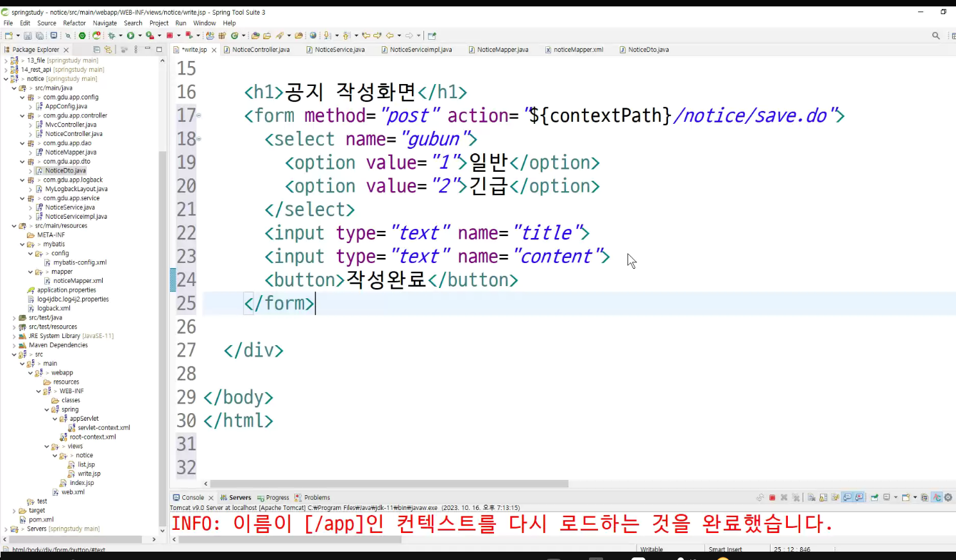Open the Open Console dropdown arrow
Viewport: 956px width, 560px height.
[915, 497]
